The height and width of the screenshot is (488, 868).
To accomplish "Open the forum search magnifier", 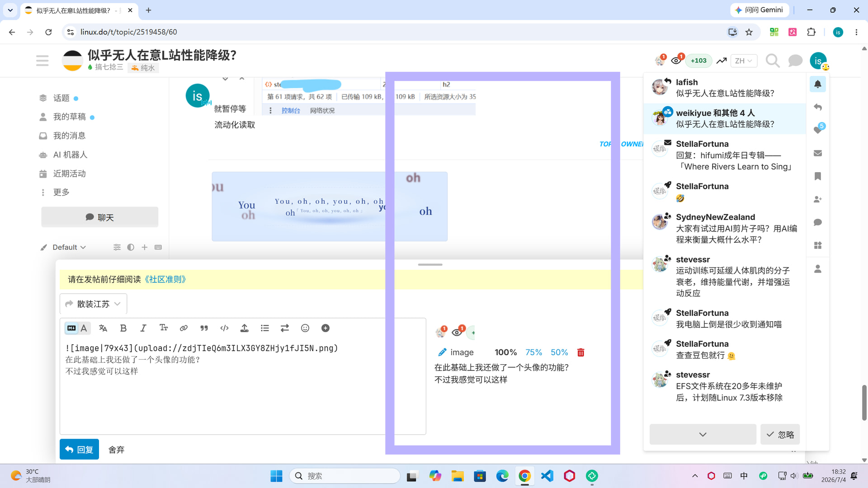I will pos(773,61).
